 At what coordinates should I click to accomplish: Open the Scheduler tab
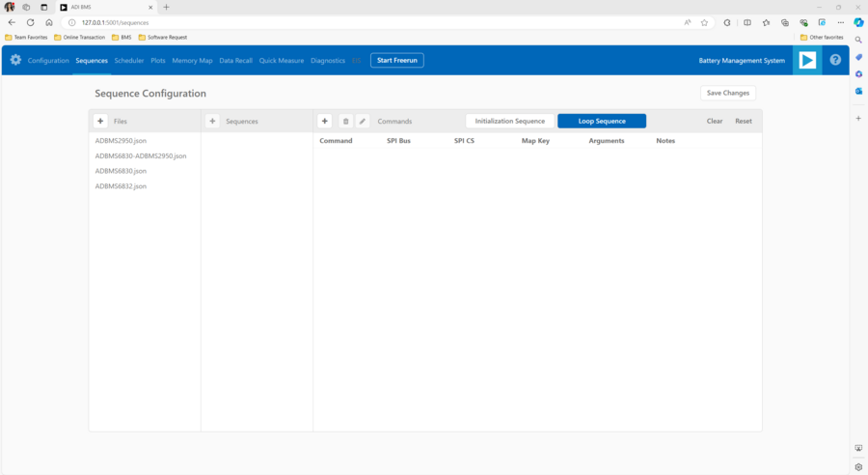point(129,60)
